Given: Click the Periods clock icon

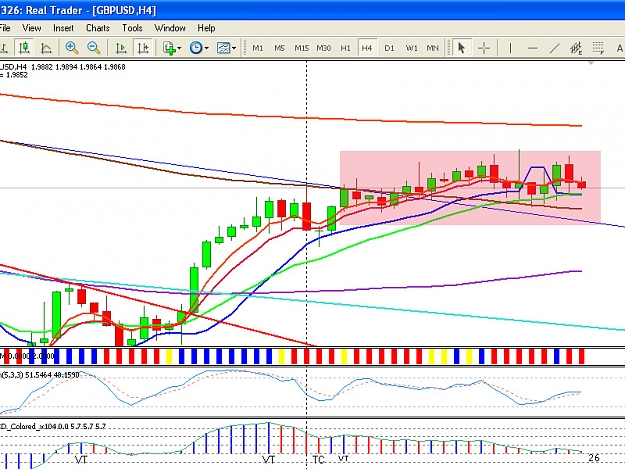Looking at the screenshot, I should point(196,48).
